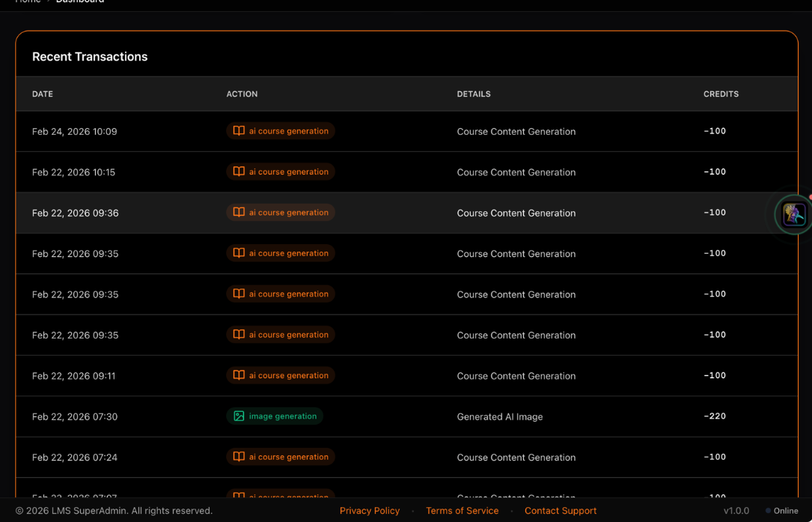Sort transactions by the DATE column header
The height and width of the screenshot is (522, 812).
[42, 94]
